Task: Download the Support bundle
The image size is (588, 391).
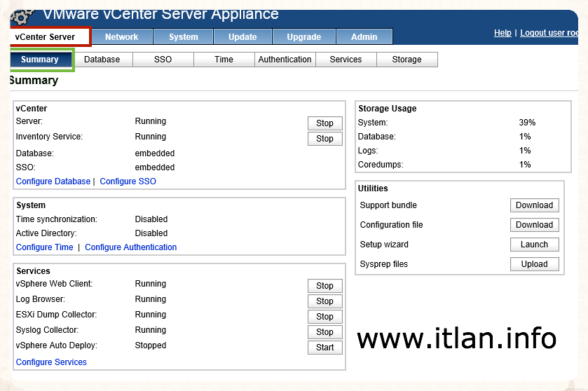Action: tap(534, 205)
